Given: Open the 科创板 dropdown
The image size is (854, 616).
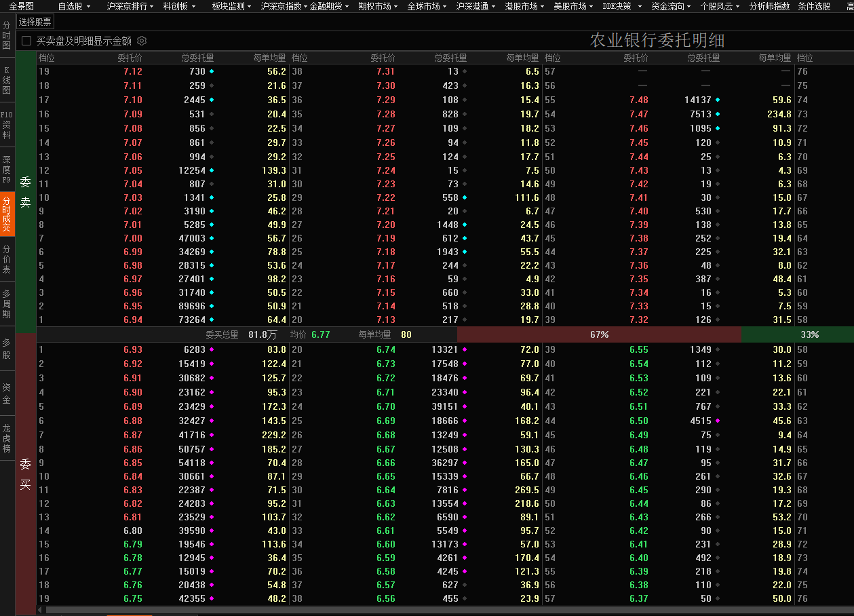Looking at the screenshot, I should coord(179,6).
